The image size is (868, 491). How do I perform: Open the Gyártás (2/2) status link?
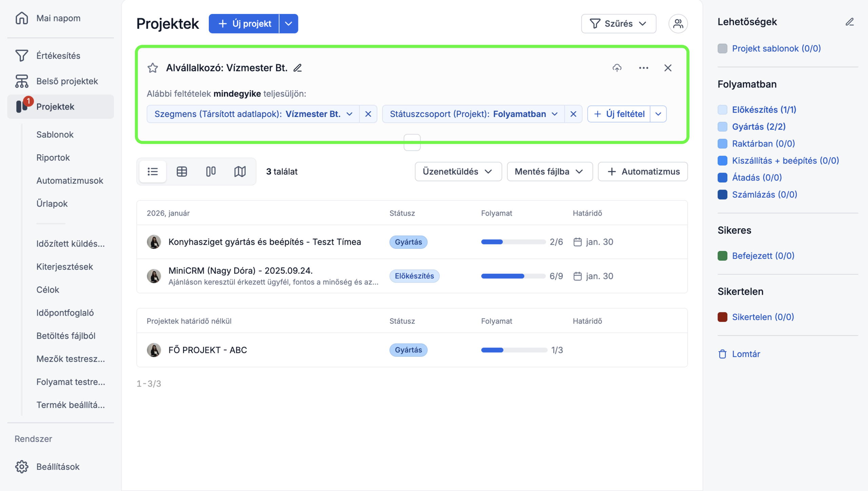(759, 127)
